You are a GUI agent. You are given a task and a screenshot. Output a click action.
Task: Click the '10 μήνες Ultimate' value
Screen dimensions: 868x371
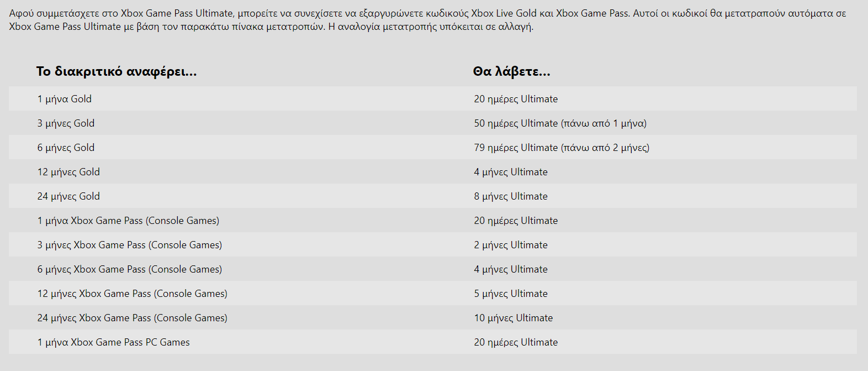point(514,318)
